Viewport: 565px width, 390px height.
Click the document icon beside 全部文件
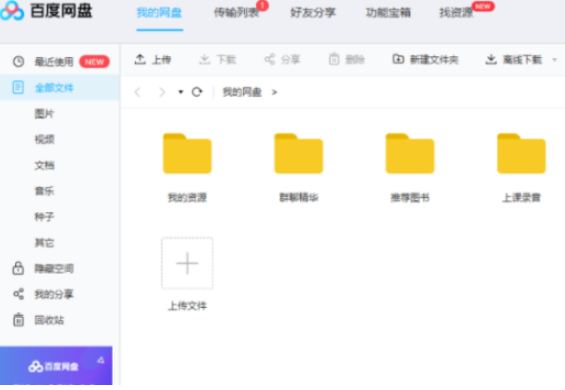[x=18, y=87]
